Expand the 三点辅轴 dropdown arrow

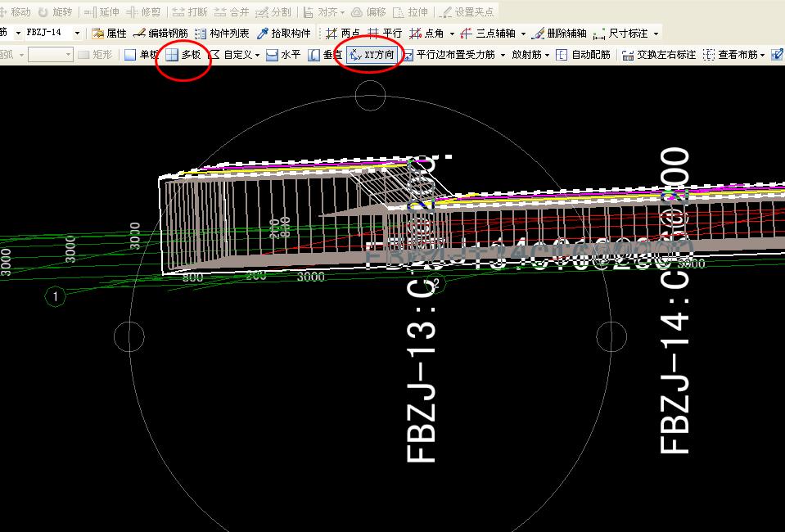click(523, 34)
